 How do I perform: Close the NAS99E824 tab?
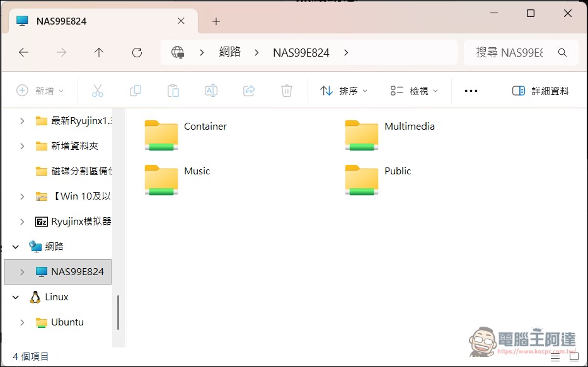181,21
